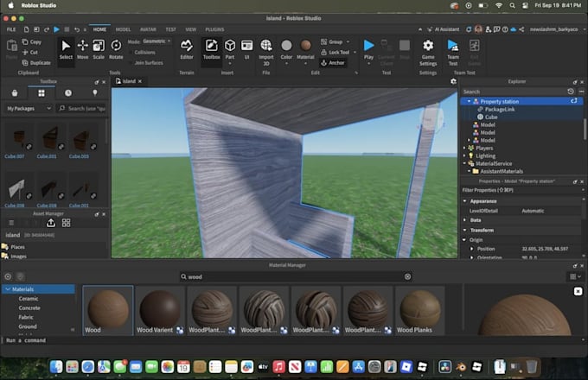This screenshot has width=588, height=380.
Task: Cut the selection
Action: point(30,53)
